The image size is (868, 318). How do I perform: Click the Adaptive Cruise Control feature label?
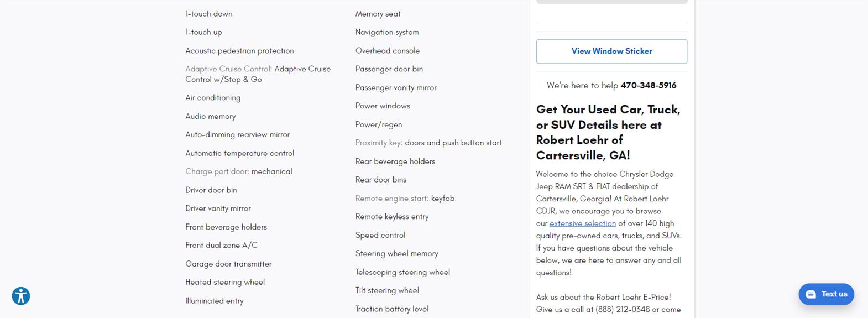pyautogui.click(x=228, y=69)
